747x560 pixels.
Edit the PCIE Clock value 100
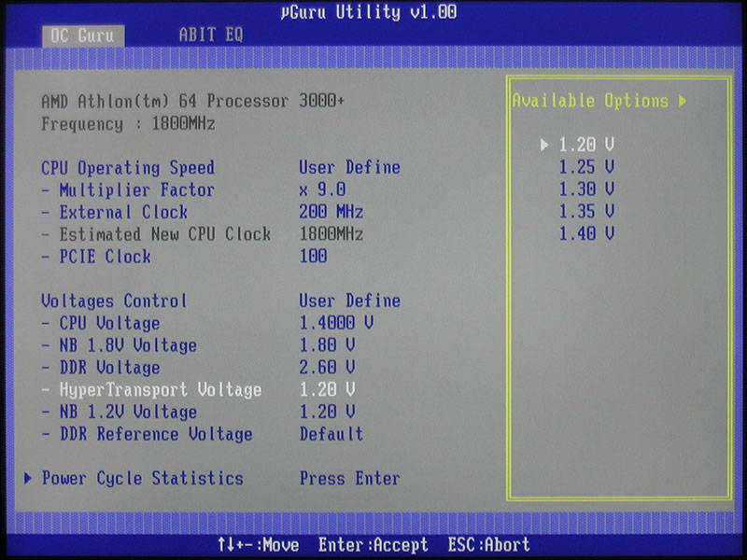[313, 256]
